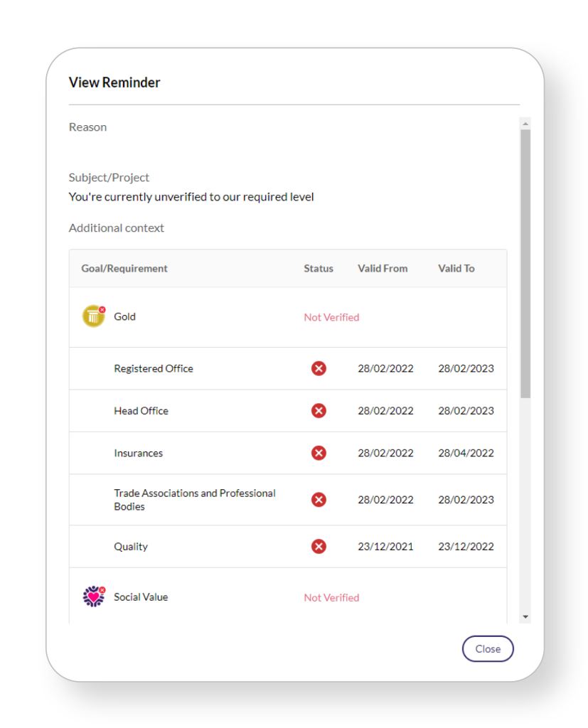
Task: Click Gold's Not Verified status text
Action: click(x=331, y=318)
